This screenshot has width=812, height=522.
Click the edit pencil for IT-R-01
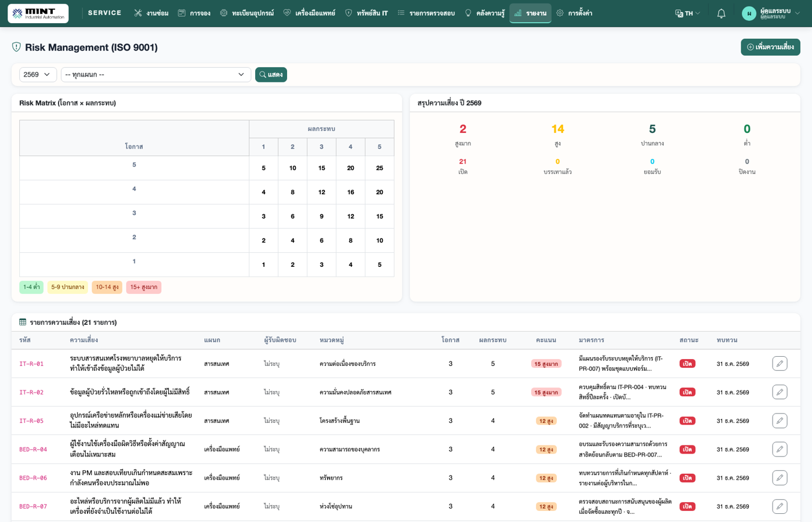click(780, 364)
